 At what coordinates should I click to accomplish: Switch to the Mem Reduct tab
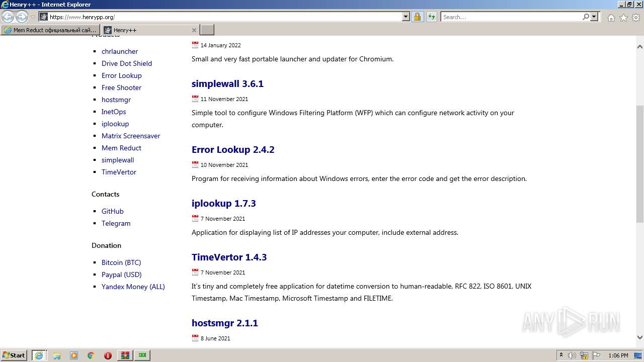pyautogui.click(x=50, y=30)
